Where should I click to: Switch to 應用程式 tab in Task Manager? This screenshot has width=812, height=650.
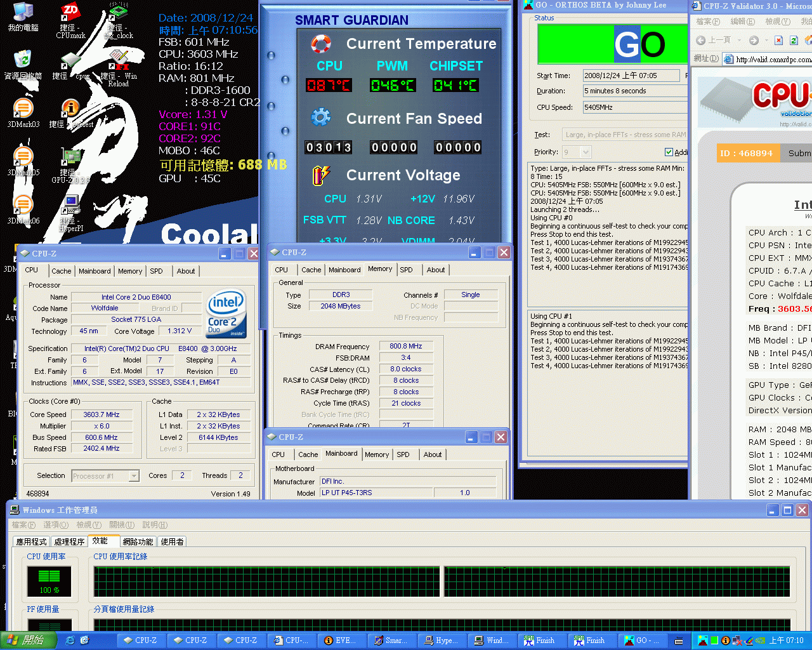pos(31,541)
